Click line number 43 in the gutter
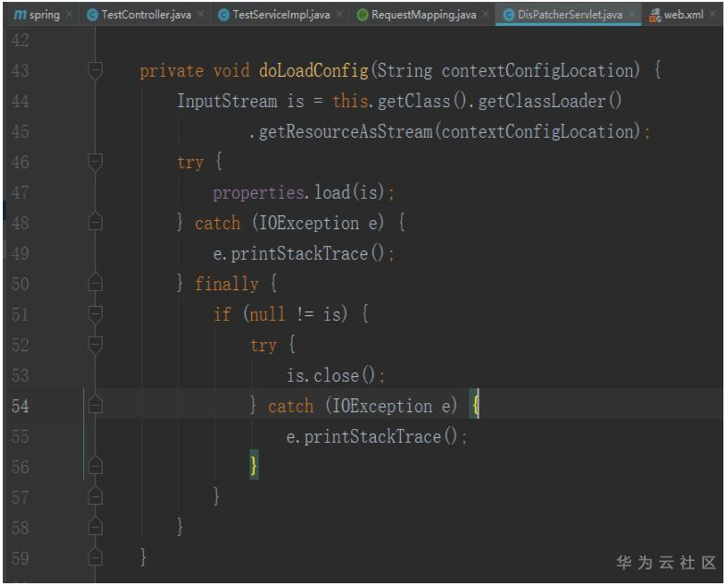728x586 pixels. [20, 71]
